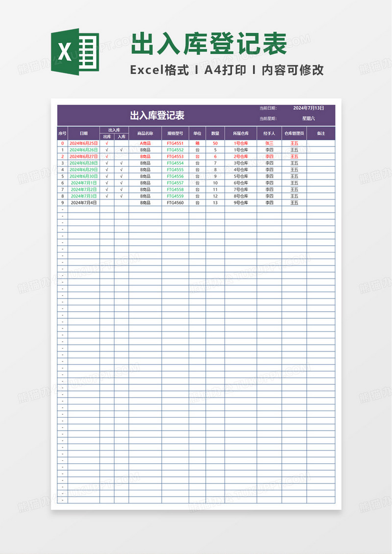Image resolution: width=392 pixels, height=554 pixels.
Task: Select the 商品名称 column header
Action: [x=145, y=133]
